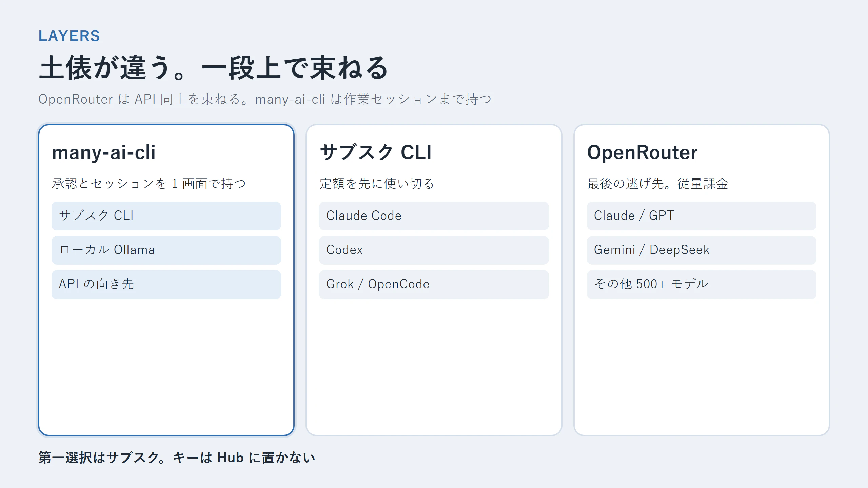Screen dimensions: 868x488
Task: Click the API の向き先 item
Action: coord(166,284)
